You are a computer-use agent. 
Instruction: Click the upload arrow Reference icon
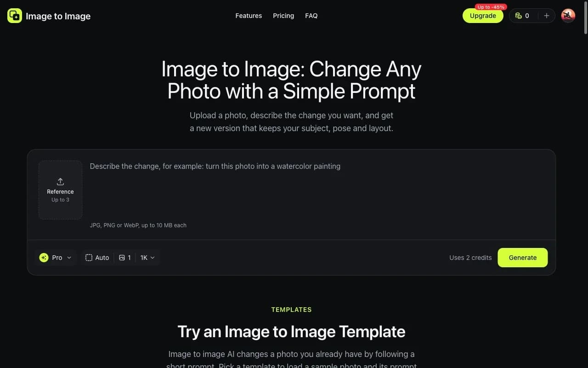(x=60, y=182)
